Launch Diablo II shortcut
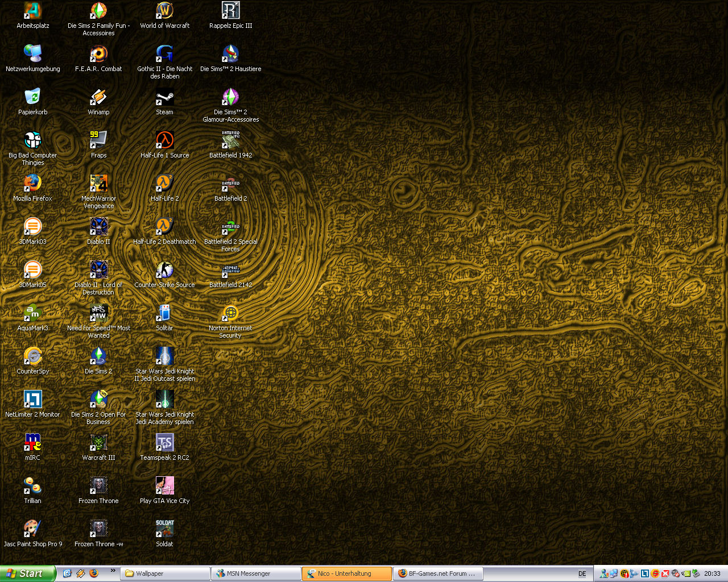The image size is (728, 582). (99, 231)
